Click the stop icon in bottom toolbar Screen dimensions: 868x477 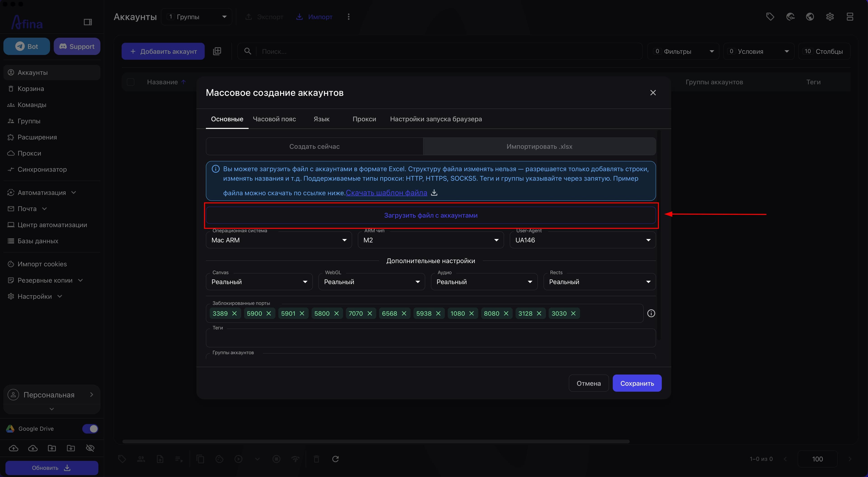tap(276, 459)
